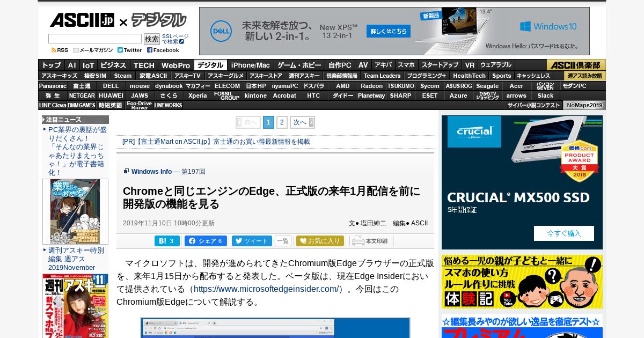
Task: Open the 自作PC navigation tab
Action: pyautogui.click(x=340, y=65)
